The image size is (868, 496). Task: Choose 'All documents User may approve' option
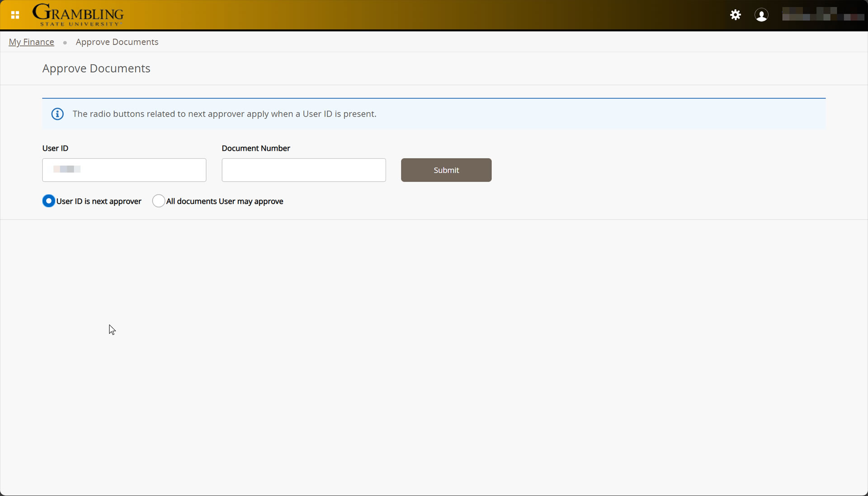[158, 201]
